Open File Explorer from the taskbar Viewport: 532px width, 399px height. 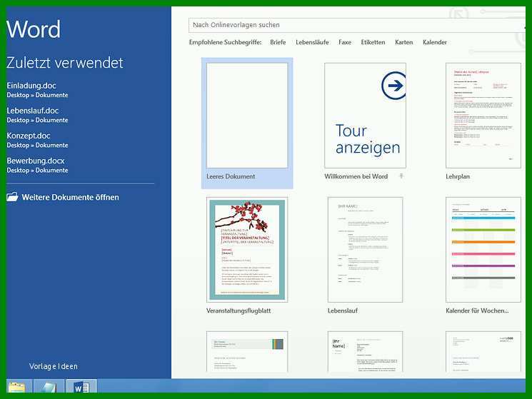pos(19,386)
